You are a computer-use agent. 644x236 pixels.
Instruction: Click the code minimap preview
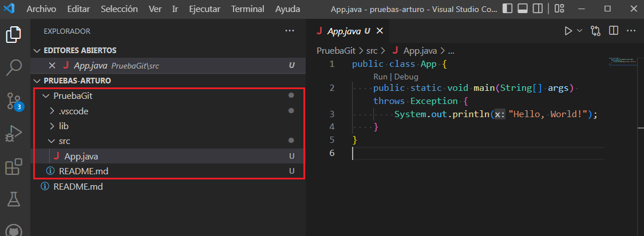click(622, 61)
